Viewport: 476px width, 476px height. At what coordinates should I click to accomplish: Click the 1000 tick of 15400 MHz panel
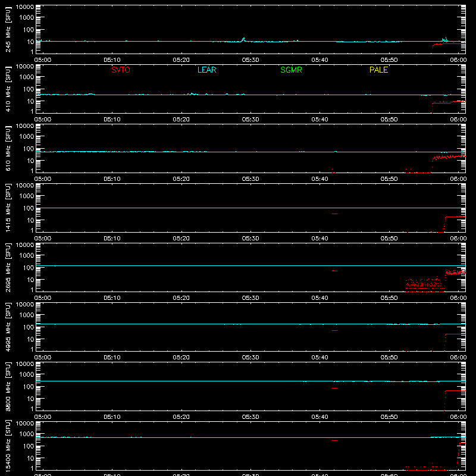27,434
